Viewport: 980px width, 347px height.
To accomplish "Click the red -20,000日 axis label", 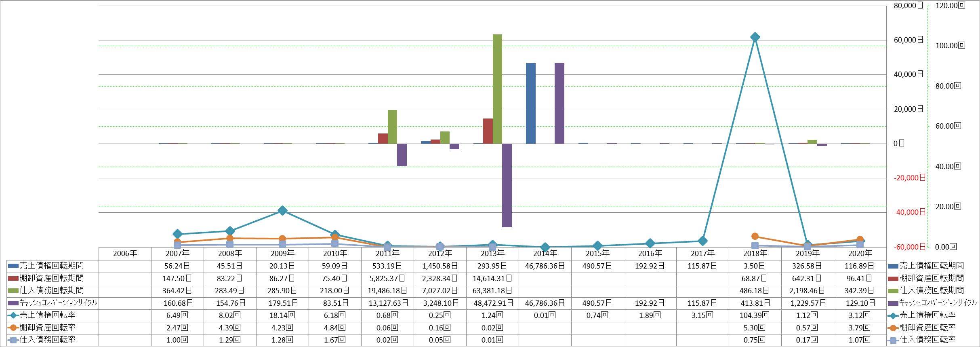I will coord(909,178).
